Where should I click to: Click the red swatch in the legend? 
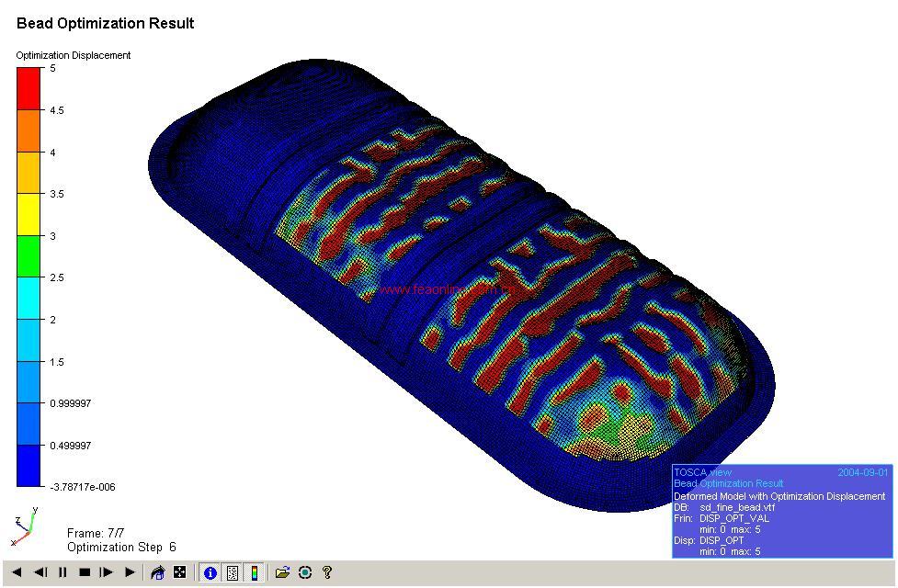28,88
